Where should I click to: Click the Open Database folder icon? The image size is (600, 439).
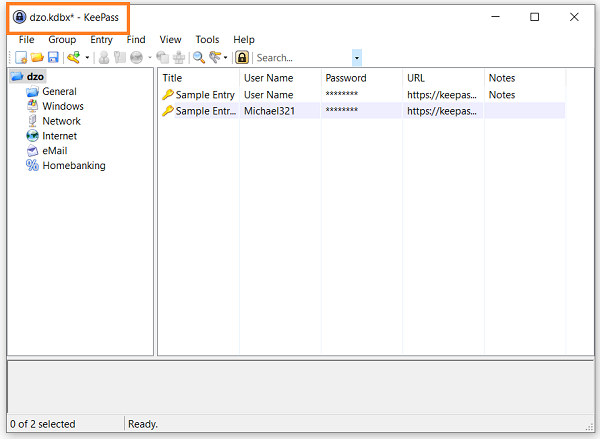37,57
